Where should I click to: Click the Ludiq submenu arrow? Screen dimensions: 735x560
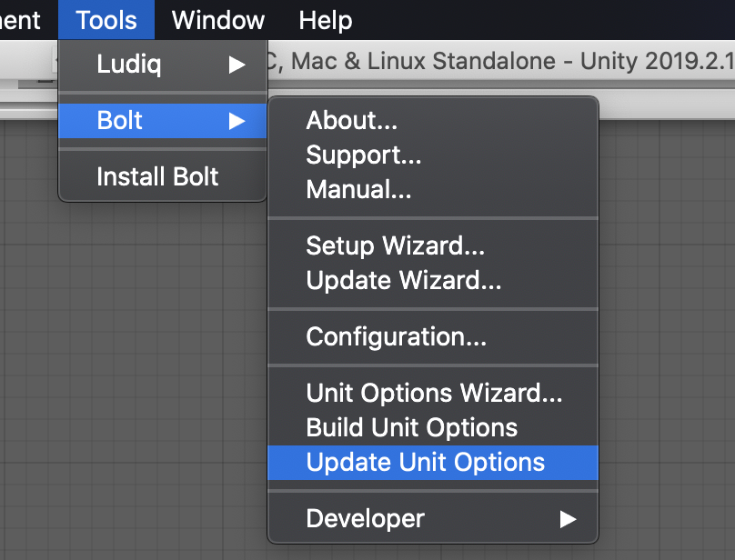pos(237,64)
